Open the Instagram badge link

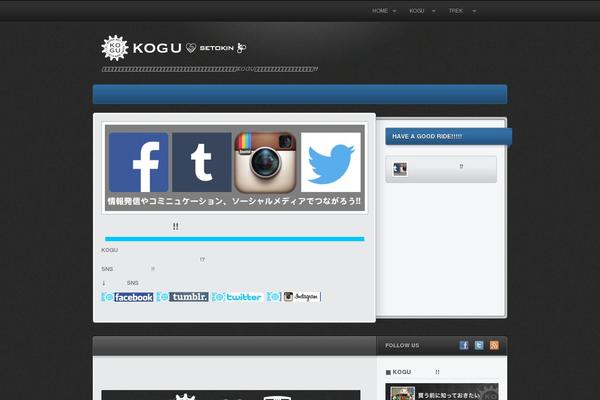(x=294, y=297)
